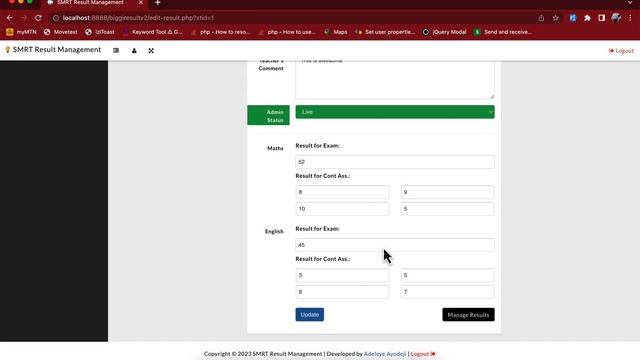Image resolution: width=640 pixels, height=360 pixels.
Task: Open the Send and receive bookmark
Action: point(503,32)
